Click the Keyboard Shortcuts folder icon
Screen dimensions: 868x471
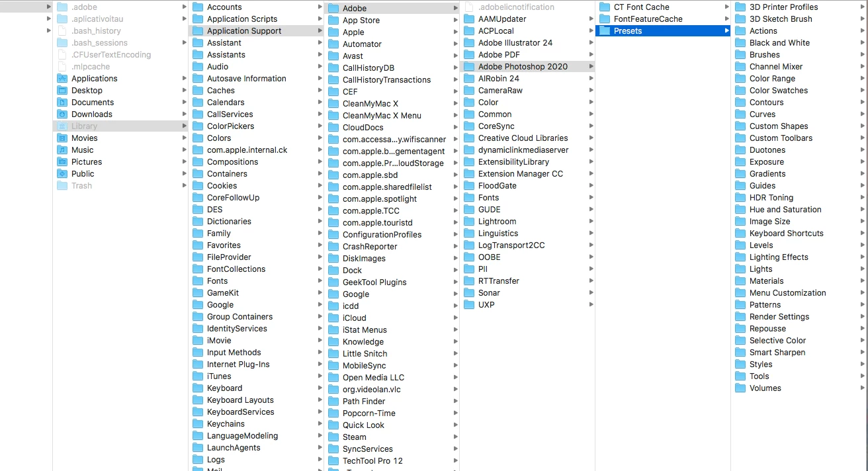click(740, 234)
